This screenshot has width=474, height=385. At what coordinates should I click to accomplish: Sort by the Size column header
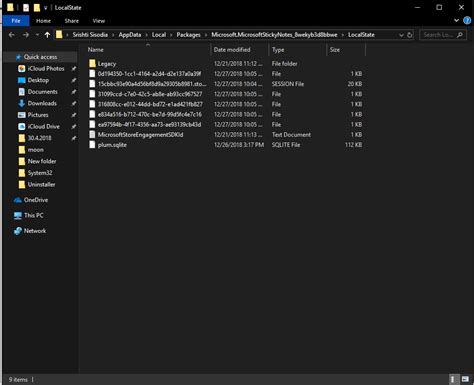click(335, 50)
